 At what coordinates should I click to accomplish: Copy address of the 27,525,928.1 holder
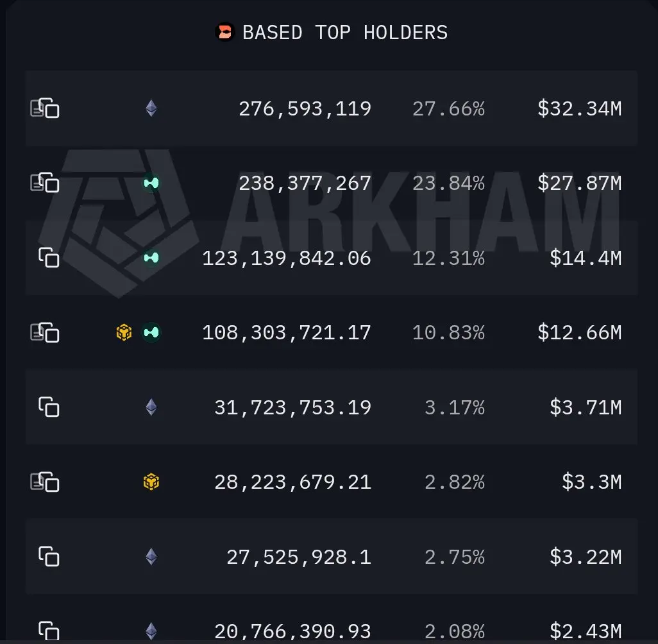(49, 556)
